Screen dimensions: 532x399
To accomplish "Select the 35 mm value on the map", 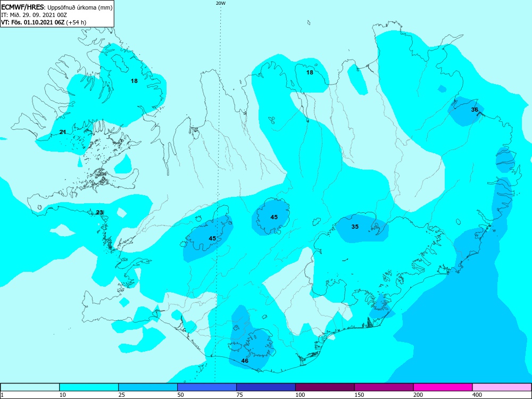I will (x=355, y=227).
